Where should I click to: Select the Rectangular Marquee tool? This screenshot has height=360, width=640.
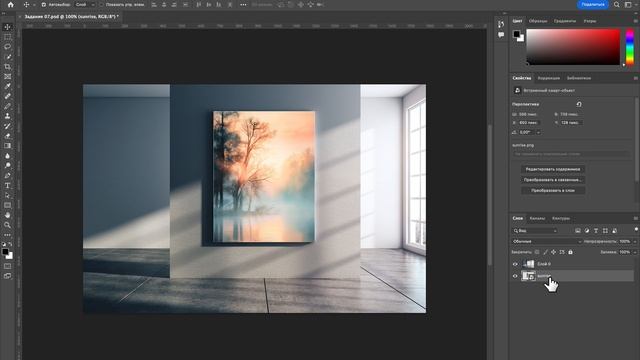[x=7, y=37]
